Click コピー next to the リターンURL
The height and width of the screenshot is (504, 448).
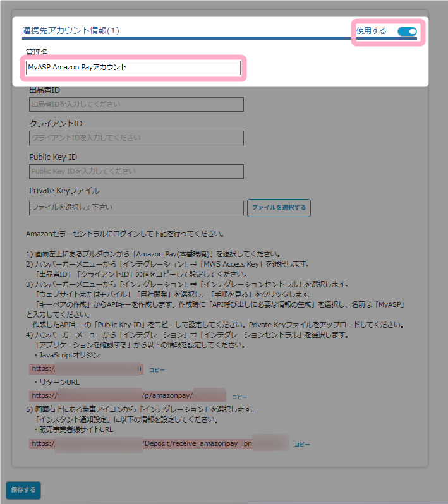(x=239, y=397)
